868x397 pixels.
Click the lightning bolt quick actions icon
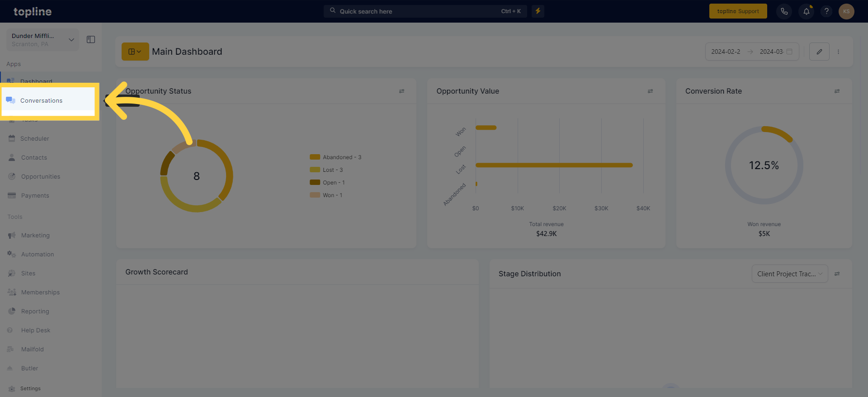pos(538,11)
